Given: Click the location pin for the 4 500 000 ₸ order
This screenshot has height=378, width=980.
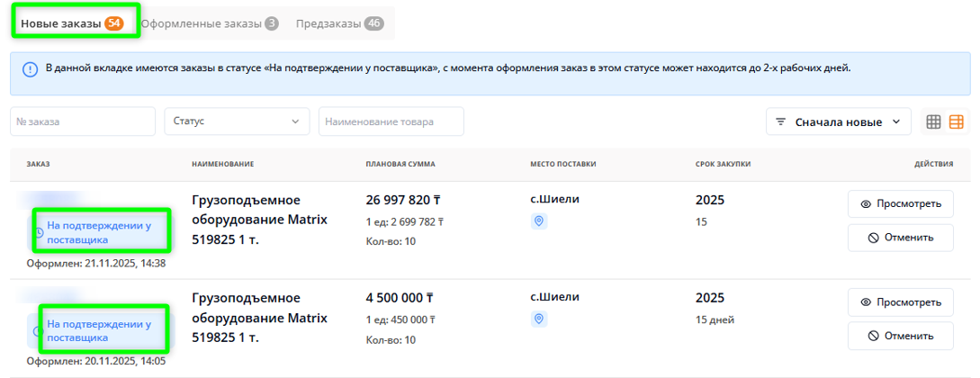Looking at the screenshot, I should point(539,319).
